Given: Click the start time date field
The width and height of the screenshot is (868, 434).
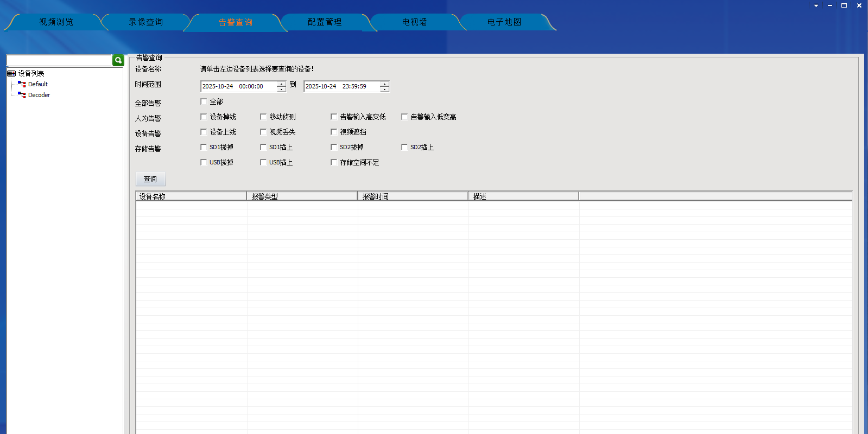Looking at the screenshot, I should point(238,86).
